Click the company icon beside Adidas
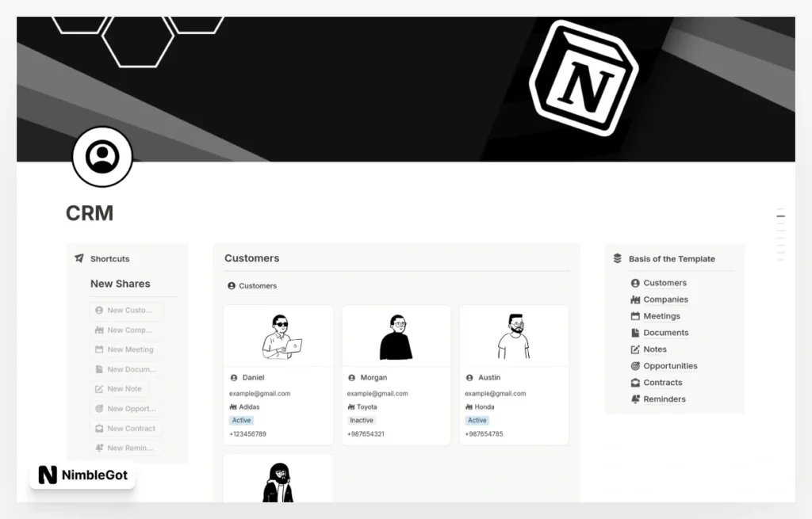The width and height of the screenshot is (812, 519). click(233, 407)
